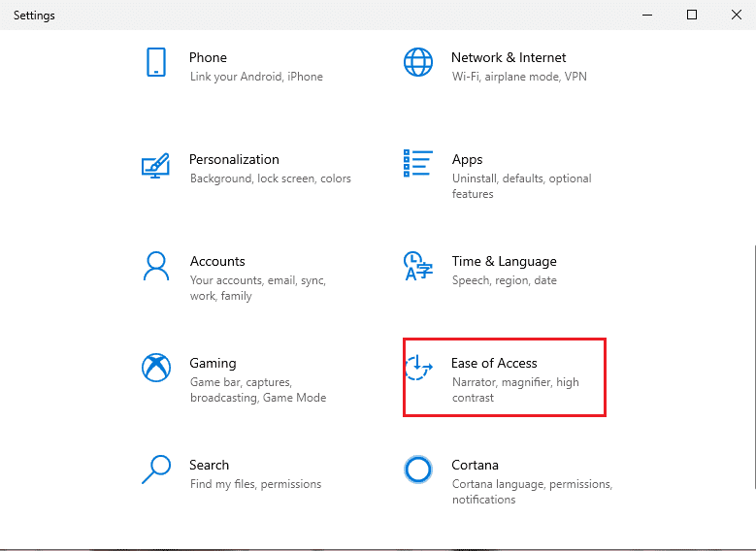Click 'Speech, region, date' description
Image resolution: width=756 pixels, height=551 pixels.
coord(505,280)
